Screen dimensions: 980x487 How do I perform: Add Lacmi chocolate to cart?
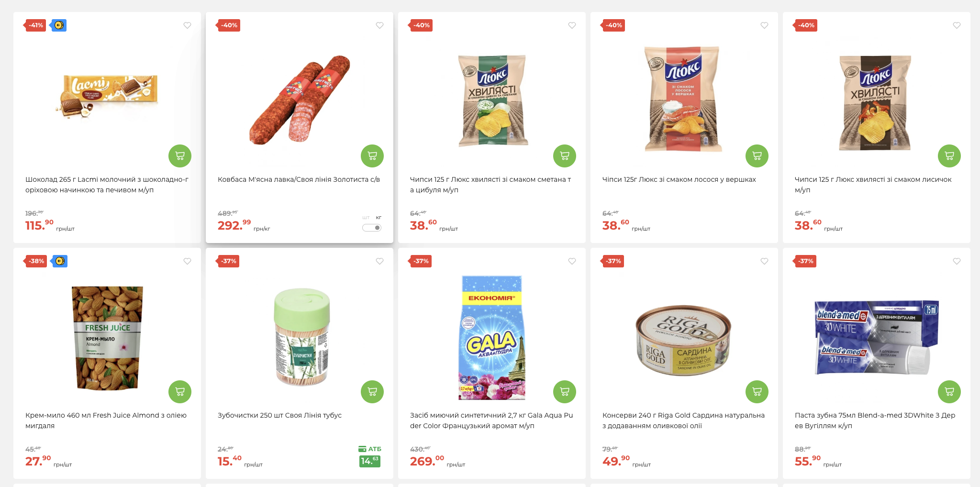[180, 156]
